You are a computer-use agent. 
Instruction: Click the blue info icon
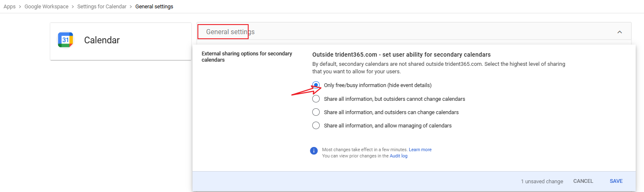[x=314, y=151]
